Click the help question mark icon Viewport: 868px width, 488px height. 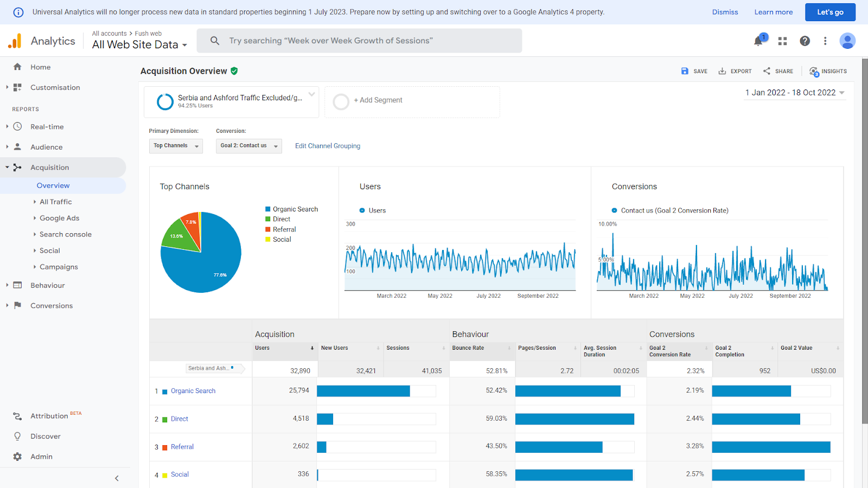point(805,41)
